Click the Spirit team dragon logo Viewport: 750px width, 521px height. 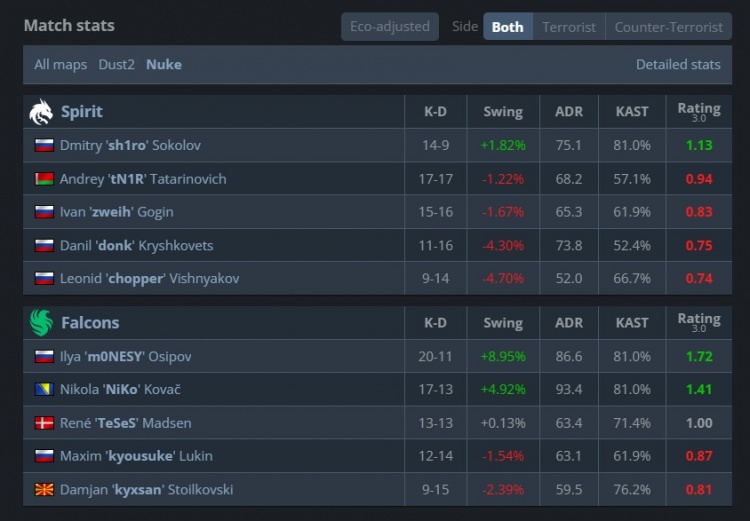[41, 111]
